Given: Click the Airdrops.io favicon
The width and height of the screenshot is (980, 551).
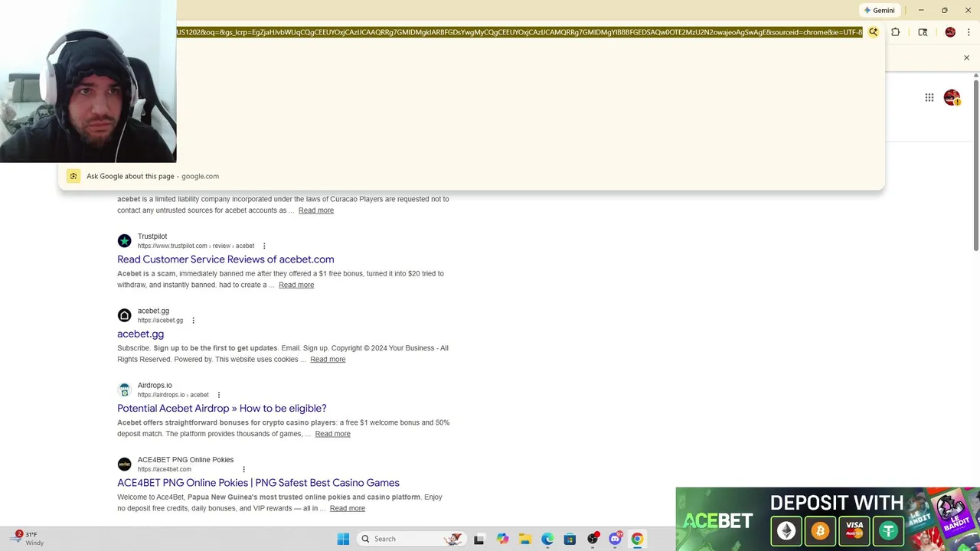Looking at the screenshot, I should 124,390.
